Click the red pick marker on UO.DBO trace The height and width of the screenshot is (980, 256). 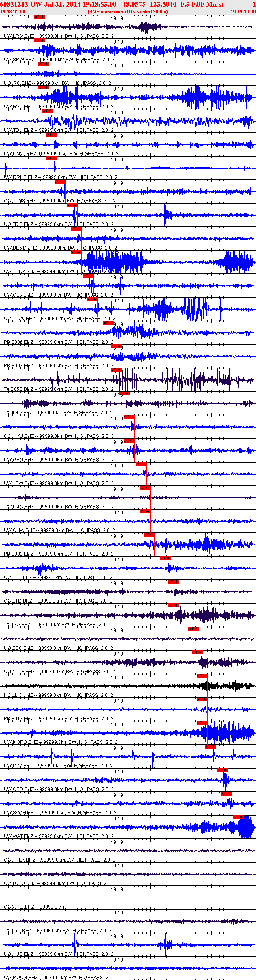pyautogui.click(x=194, y=629)
